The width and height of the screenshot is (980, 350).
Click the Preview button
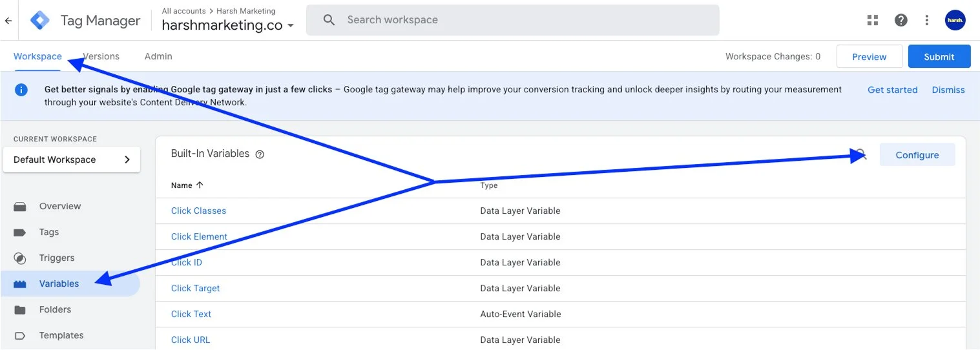[x=869, y=56]
